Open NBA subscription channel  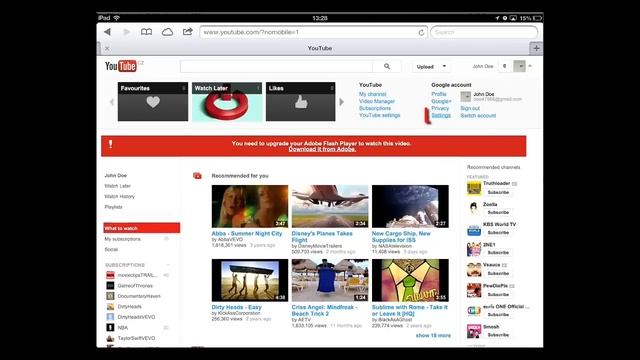pyautogui.click(x=122, y=327)
